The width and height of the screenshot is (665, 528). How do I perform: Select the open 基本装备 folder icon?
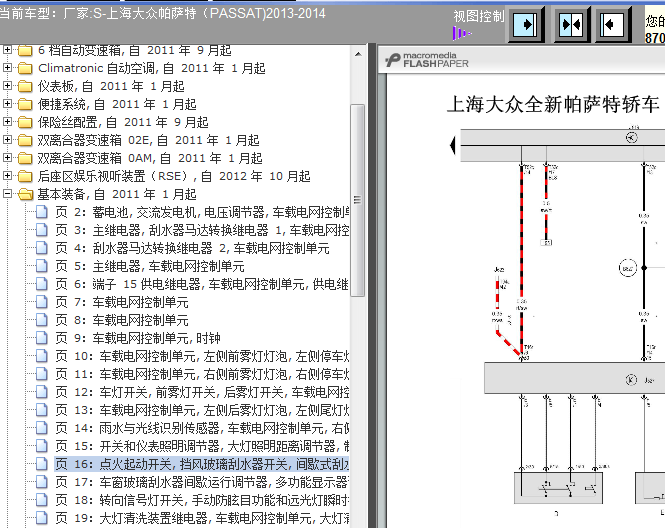(x=25, y=195)
